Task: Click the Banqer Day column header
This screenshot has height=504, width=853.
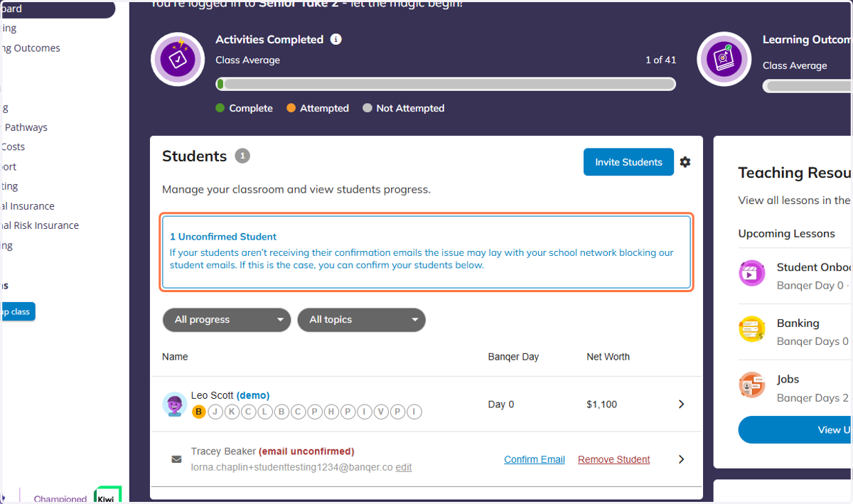Action: pos(513,357)
